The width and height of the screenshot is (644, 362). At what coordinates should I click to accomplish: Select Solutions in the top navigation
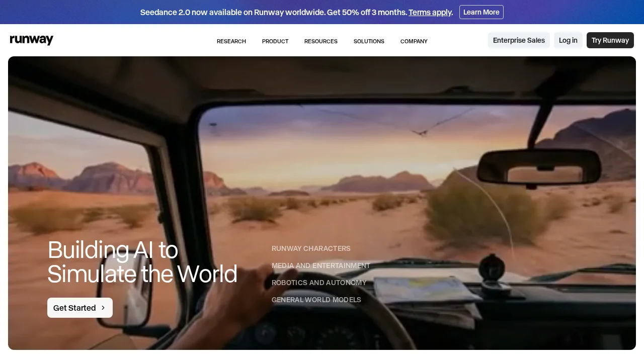[x=369, y=41]
